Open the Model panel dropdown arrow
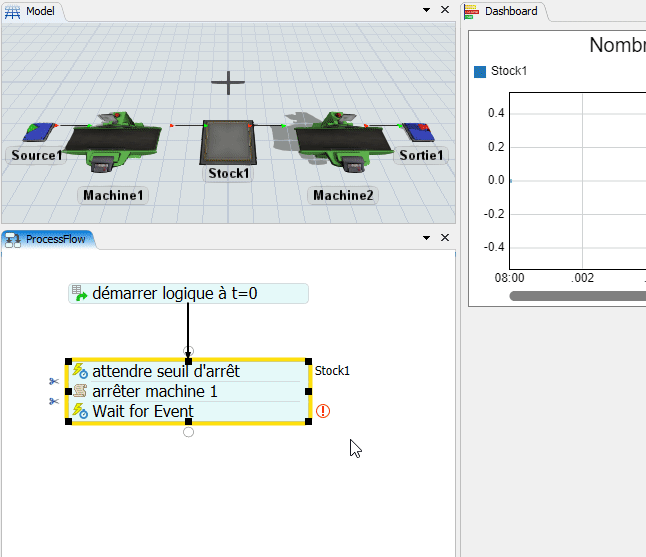This screenshot has width=646, height=557. (x=427, y=11)
